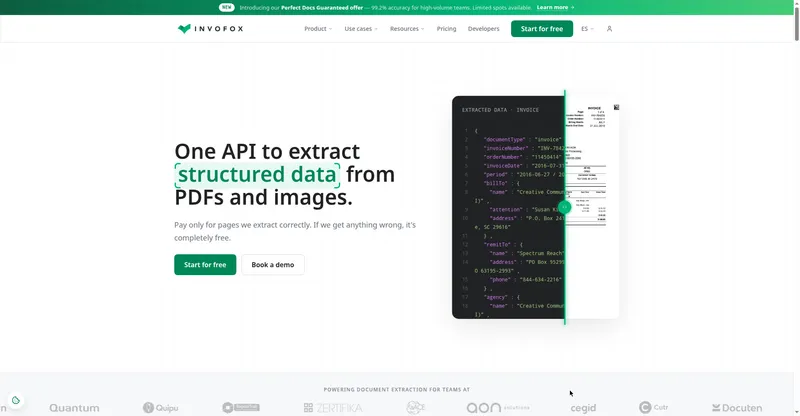Click the invoice document preview
The width and height of the screenshot is (800, 416).
coord(592,207)
